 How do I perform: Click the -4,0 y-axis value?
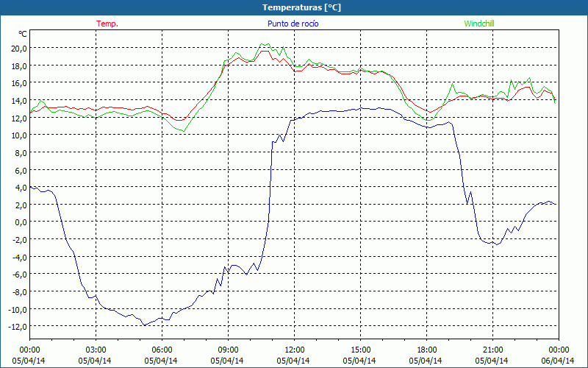tap(20, 257)
